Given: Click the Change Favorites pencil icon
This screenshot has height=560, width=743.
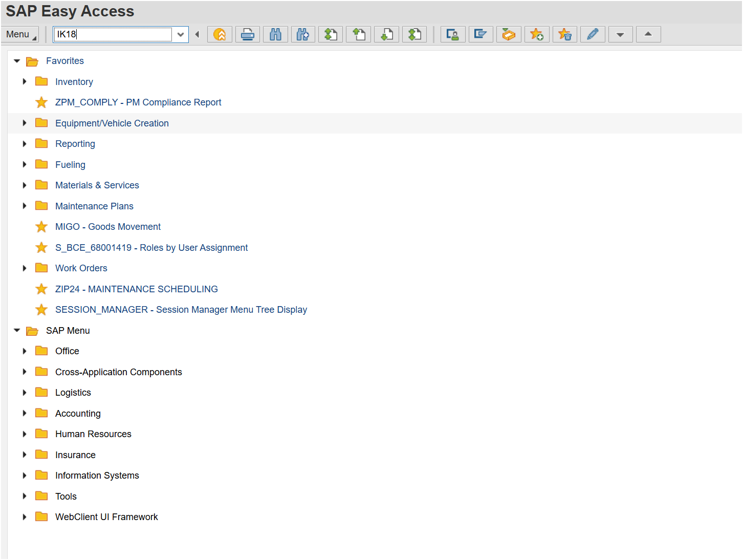Looking at the screenshot, I should click(x=593, y=34).
